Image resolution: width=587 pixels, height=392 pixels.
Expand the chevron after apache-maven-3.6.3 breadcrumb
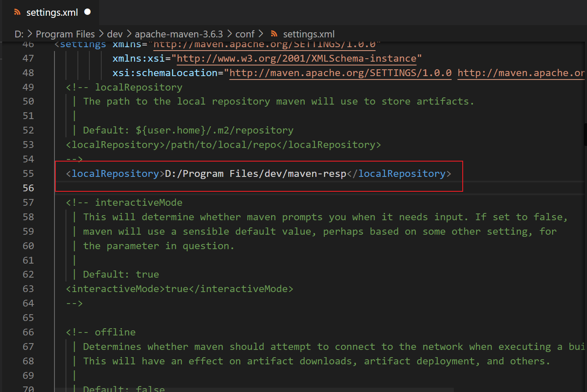(x=229, y=34)
